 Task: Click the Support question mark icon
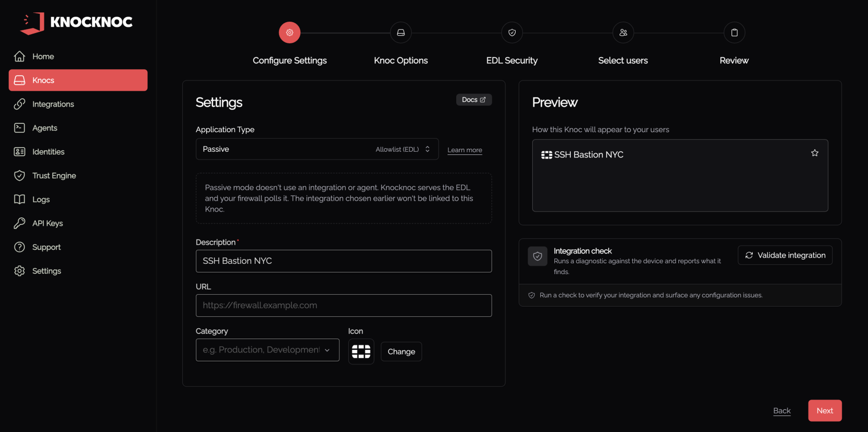click(x=20, y=247)
